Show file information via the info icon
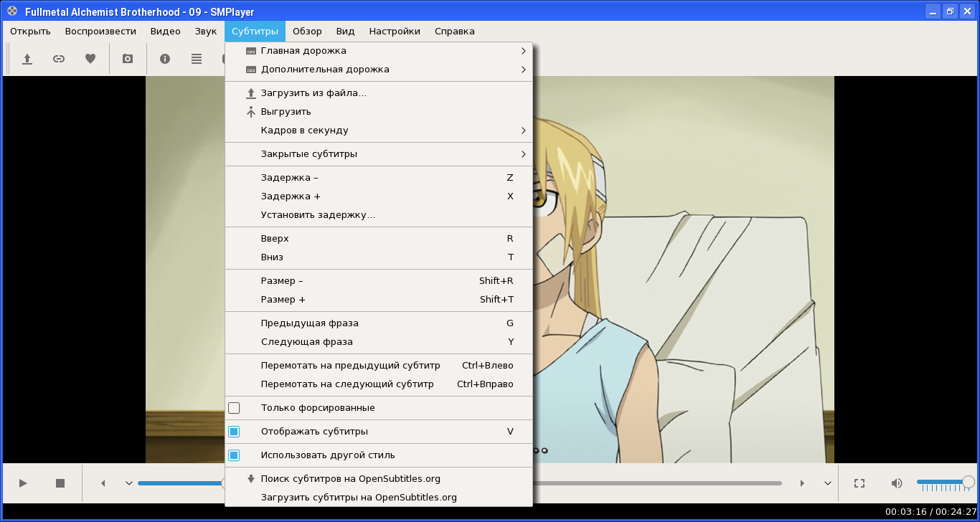This screenshot has height=522, width=980. 165,59
